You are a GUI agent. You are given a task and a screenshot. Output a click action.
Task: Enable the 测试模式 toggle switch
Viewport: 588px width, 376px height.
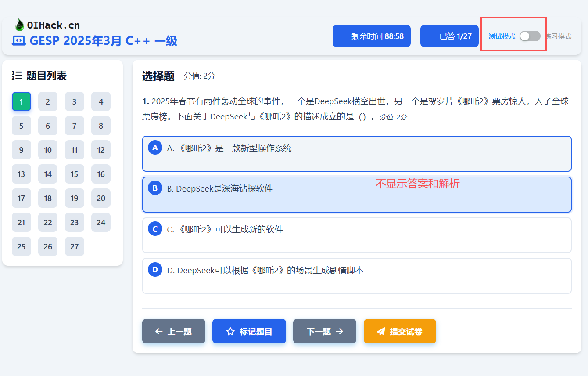click(530, 36)
